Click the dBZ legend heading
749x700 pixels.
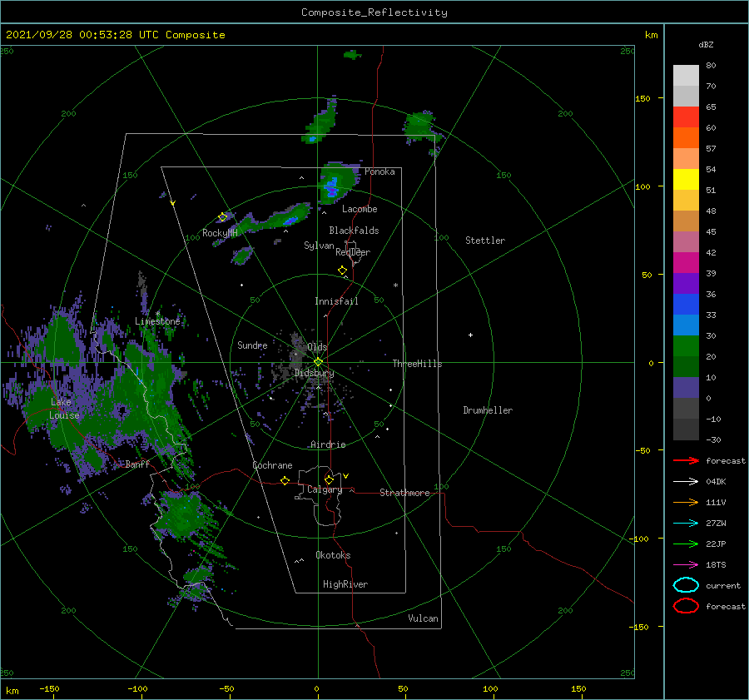pos(706,44)
